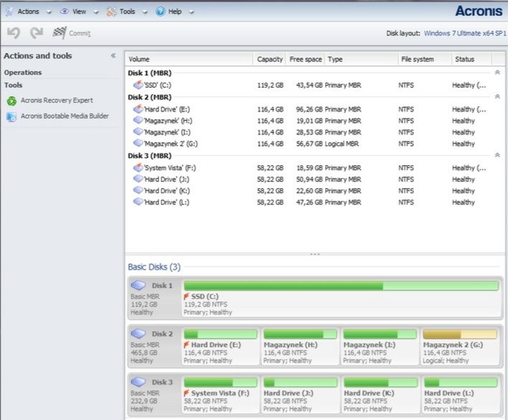
Task: Collapse the Disk 3 (MBR) group
Action: (x=497, y=156)
